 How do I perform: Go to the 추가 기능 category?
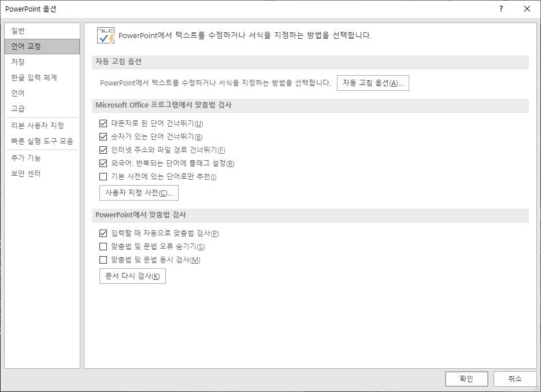tap(42, 158)
